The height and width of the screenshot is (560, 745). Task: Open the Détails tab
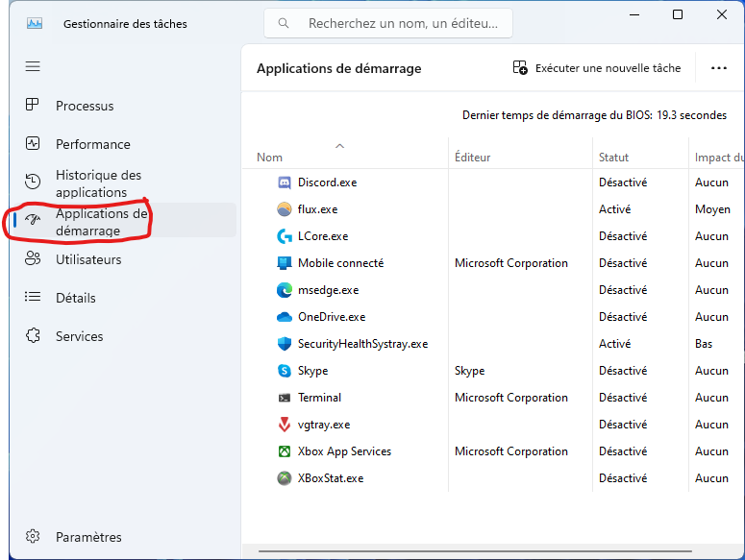[124, 298]
